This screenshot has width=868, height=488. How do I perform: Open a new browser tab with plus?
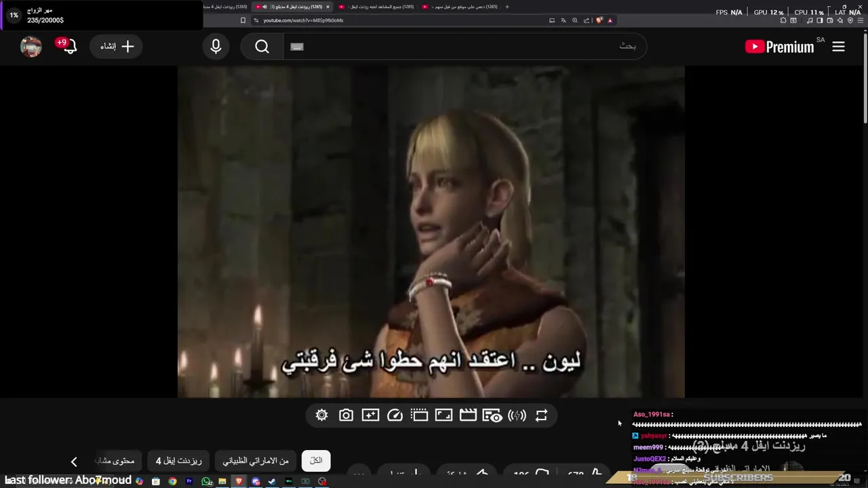pyautogui.click(x=507, y=7)
